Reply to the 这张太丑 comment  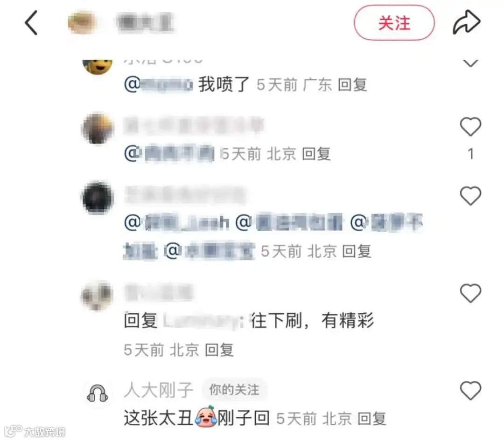[x=372, y=419]
